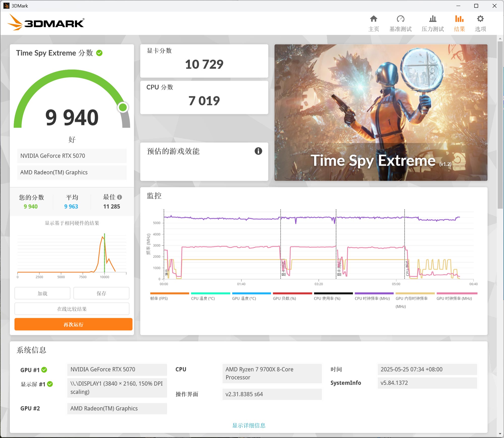Click green check next to 显示屏 #1
The image size is (504, 438).
[50, 384]
